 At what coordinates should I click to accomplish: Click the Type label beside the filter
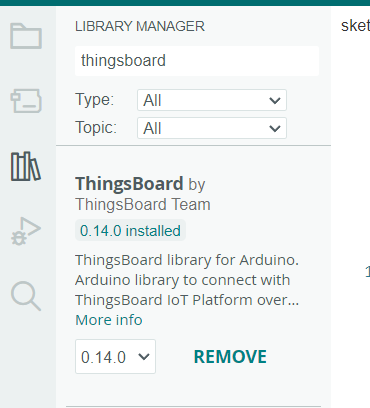coord(95,100)
